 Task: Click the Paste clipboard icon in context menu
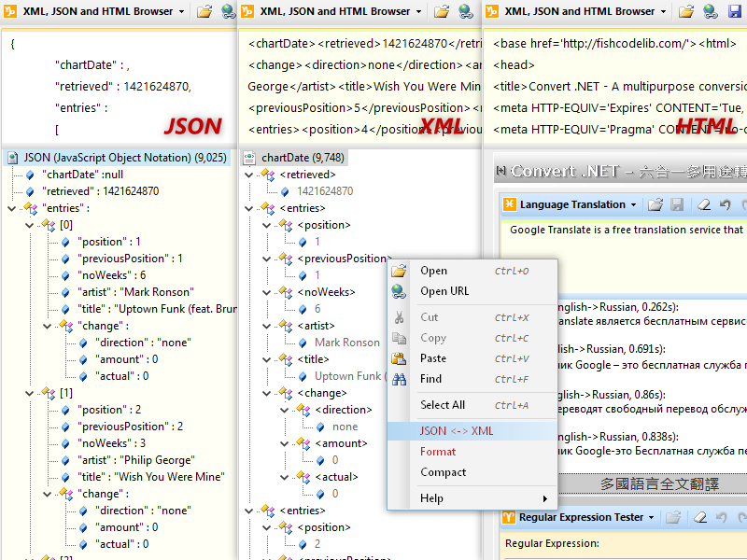click(x=399, y=358)
